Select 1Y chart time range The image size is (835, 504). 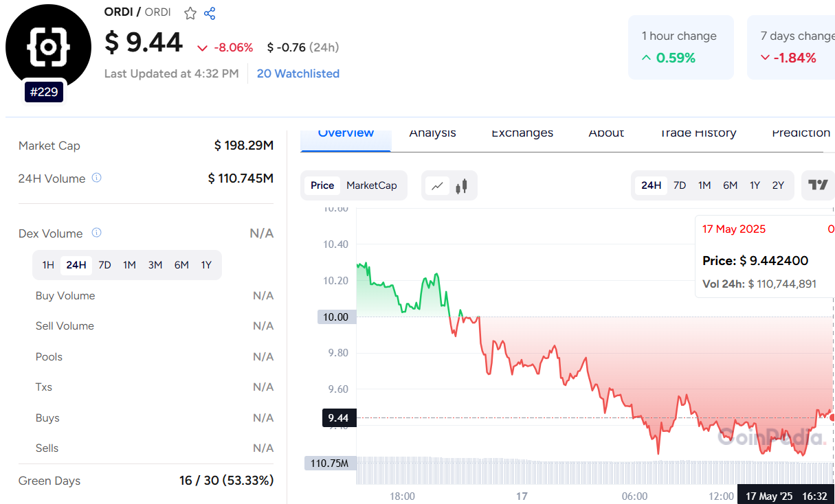(x=755, y=185)
